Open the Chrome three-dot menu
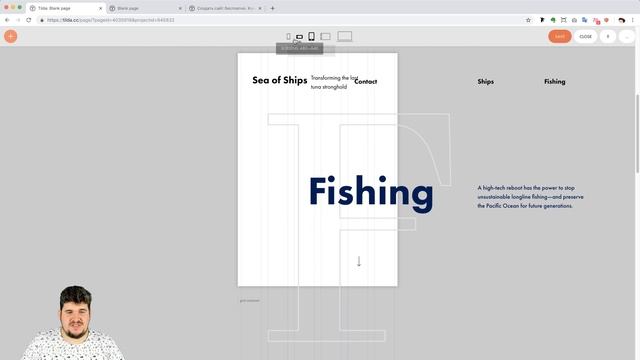 point(633,20)
